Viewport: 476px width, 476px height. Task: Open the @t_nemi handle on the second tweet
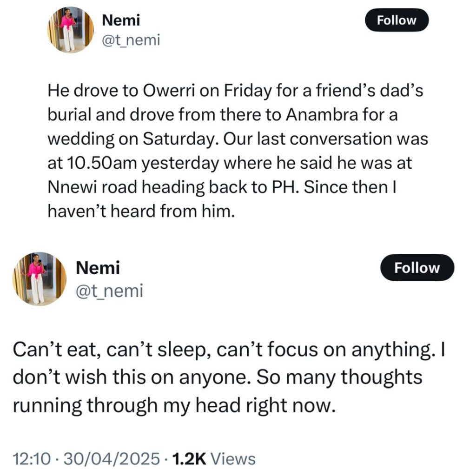click(x=109, y=291)
